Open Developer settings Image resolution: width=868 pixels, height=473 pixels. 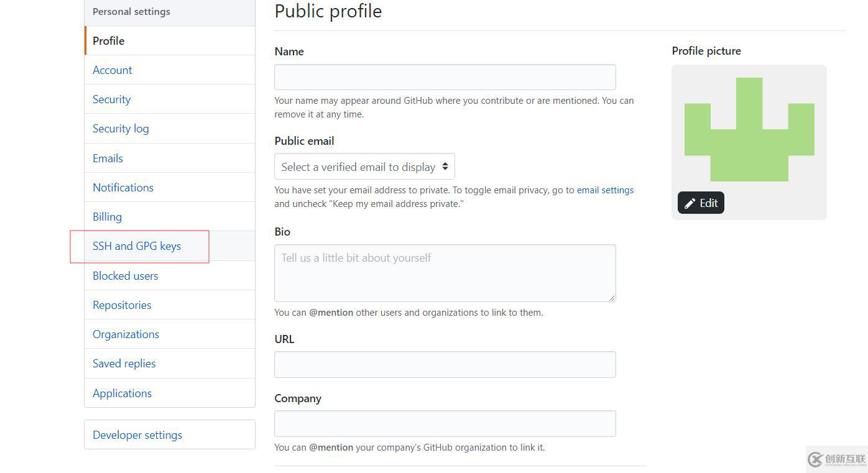(x=170, y=434)
